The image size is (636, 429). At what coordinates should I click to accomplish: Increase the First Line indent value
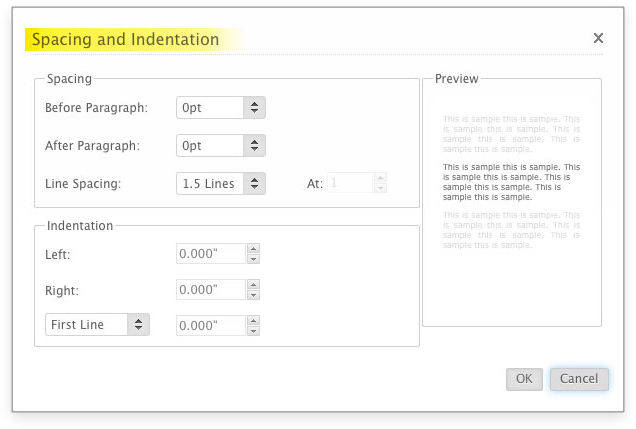[x=253, y=321]
